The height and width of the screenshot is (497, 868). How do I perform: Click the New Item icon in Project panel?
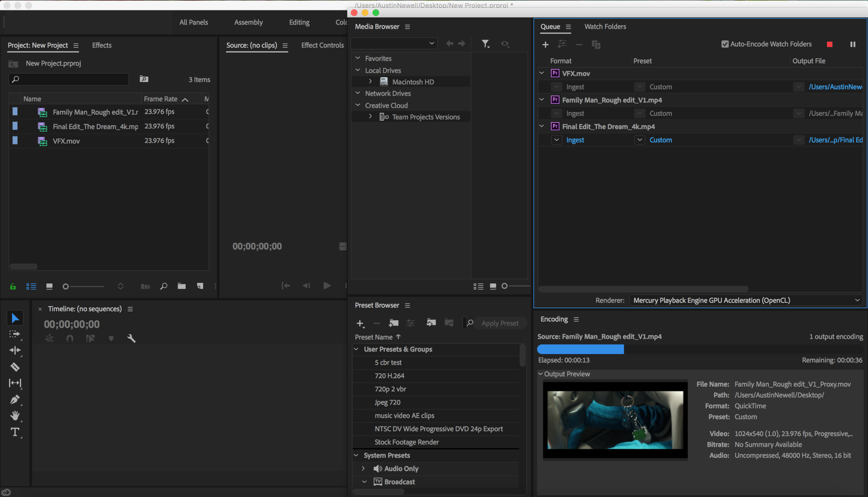point(200,286)
